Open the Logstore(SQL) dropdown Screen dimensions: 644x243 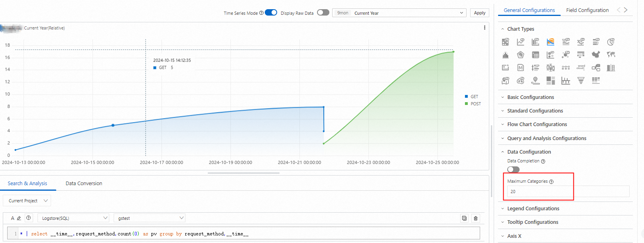point(73,218)
